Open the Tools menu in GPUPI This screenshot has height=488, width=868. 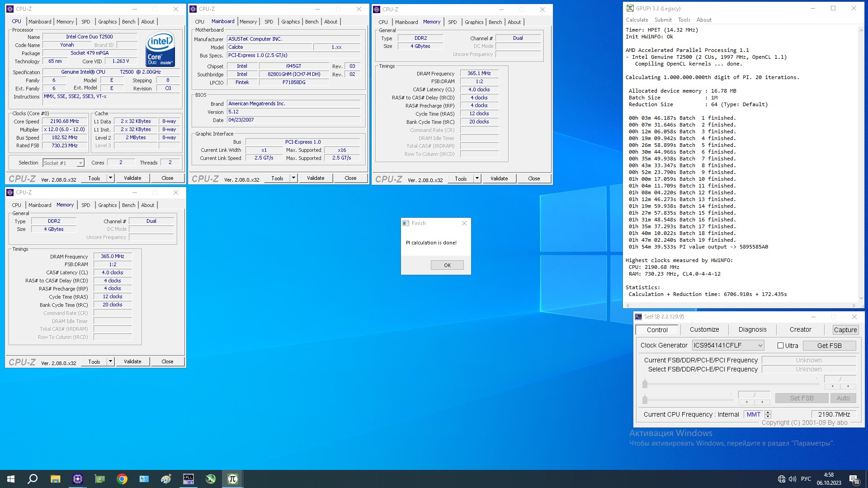coord(684,20)
